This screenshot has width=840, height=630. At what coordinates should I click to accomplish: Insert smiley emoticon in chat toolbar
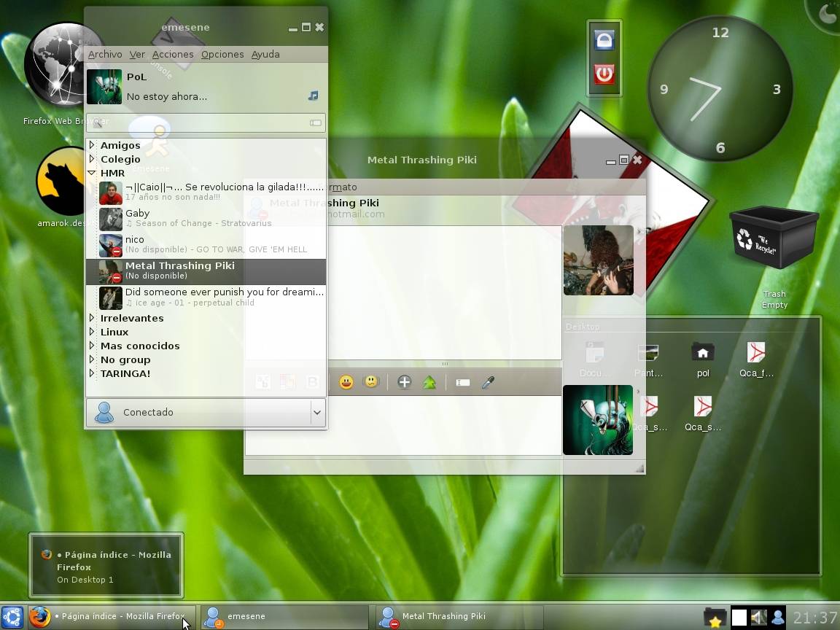346,382
